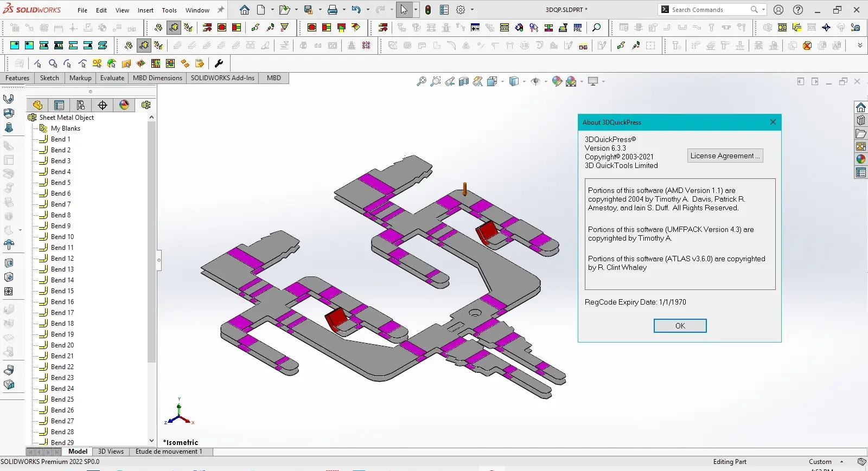
Task: Expand the Options gear dropdown arrow
Action: [472, 10]
